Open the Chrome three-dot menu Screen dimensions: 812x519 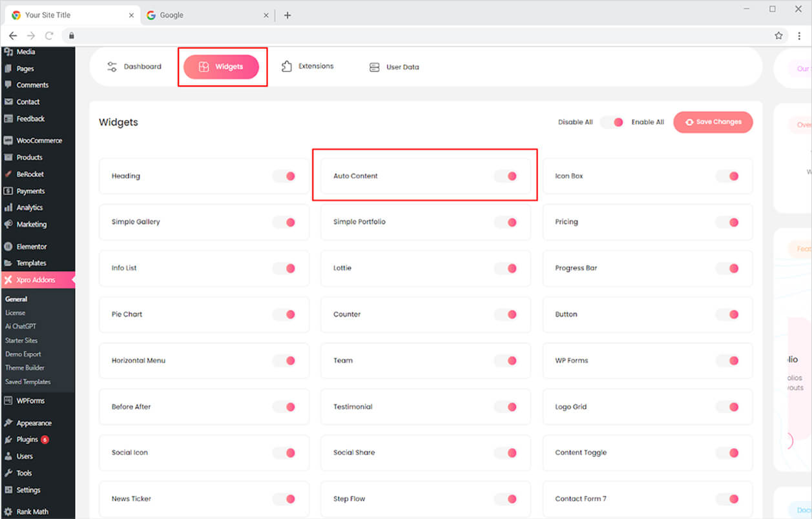pos(799,36)
